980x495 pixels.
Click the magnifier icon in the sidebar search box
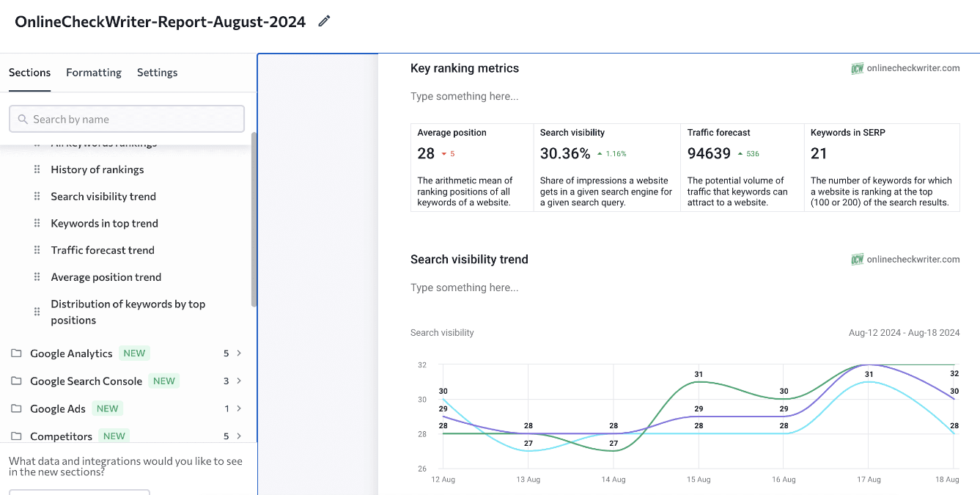point(22,119)
